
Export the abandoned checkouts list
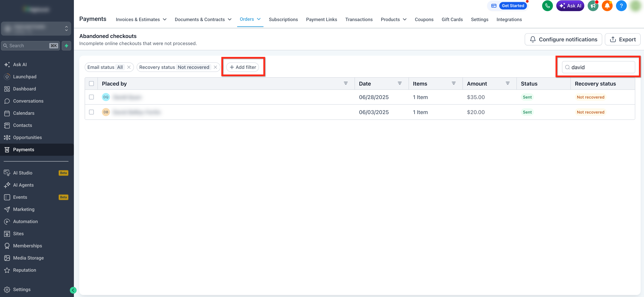point(623,39)
